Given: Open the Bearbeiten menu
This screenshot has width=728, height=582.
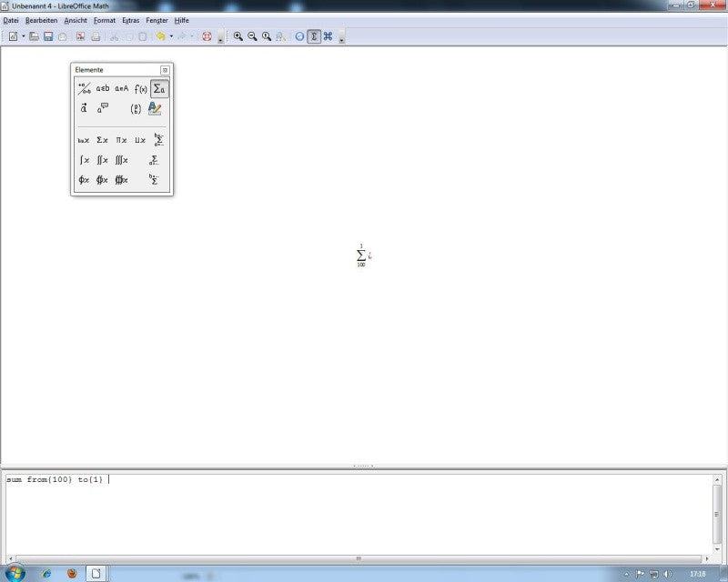Looking at the screenshot, I should [x=41, y=20].
